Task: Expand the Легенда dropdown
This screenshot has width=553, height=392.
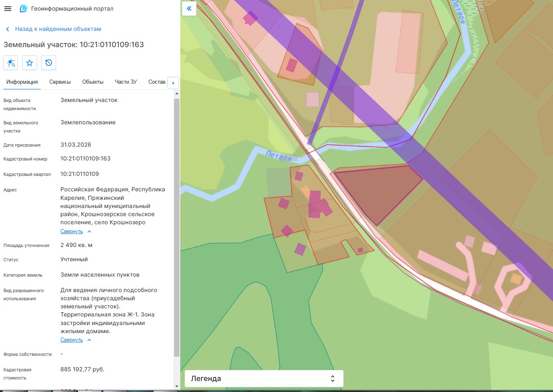Action: [264, 379]
